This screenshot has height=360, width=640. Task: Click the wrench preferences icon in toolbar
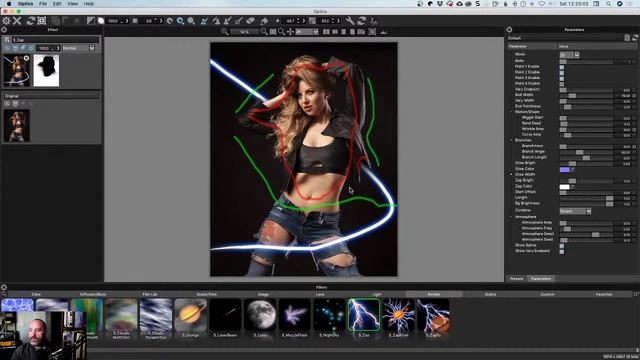(350, 21)
